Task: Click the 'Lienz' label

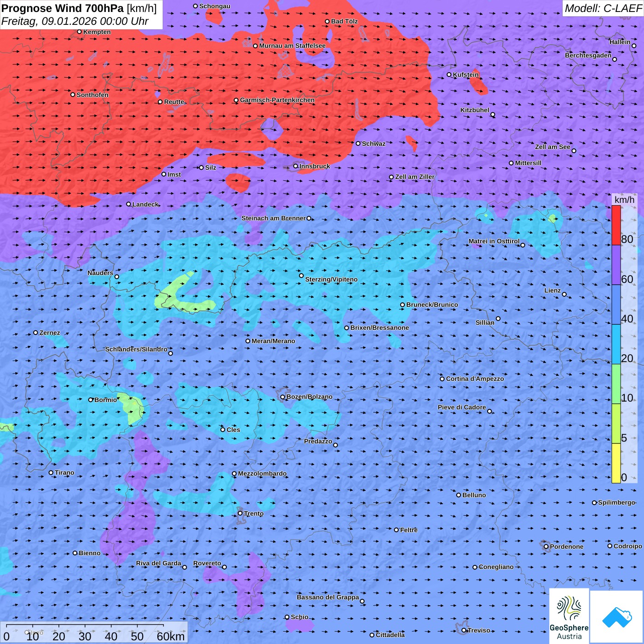Action: coord(552,290)
